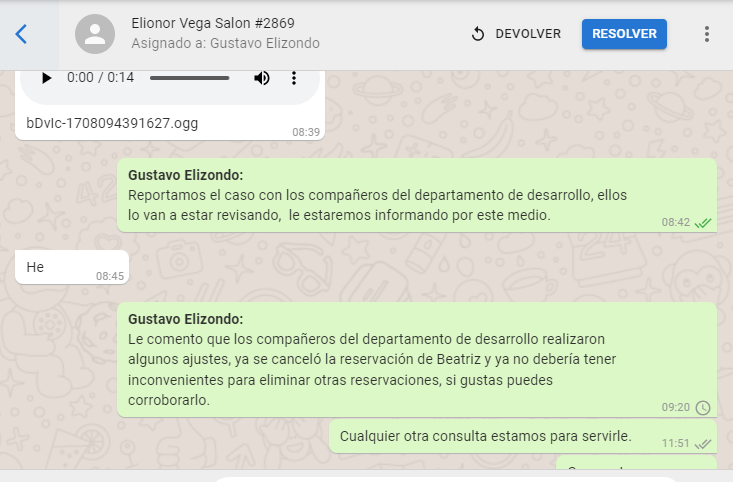Click the pending clock icon at 09:20
This screenshot has width=733, height=482.
[703, 407]
